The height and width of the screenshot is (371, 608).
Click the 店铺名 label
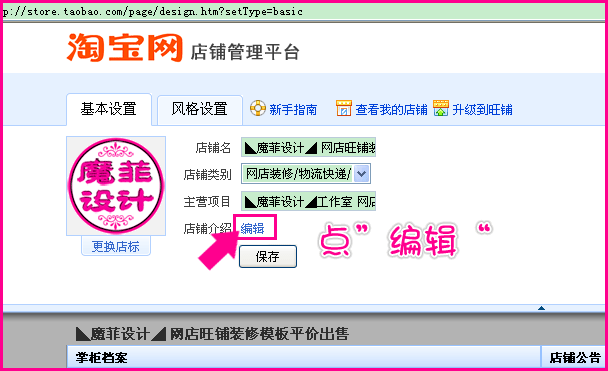(x=213, y=148)
